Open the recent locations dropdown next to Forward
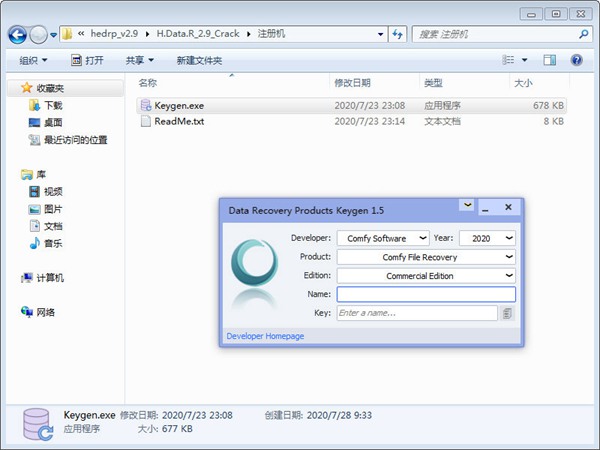600x450 pixels. [x=54, y=35]
